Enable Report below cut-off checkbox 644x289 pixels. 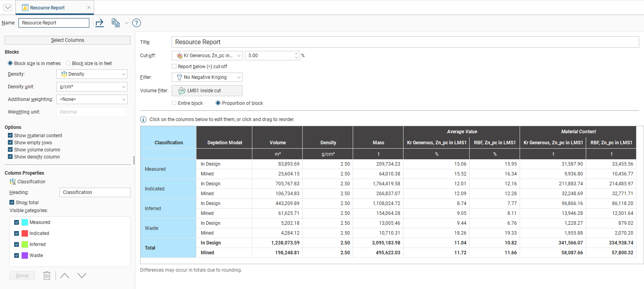174,67
